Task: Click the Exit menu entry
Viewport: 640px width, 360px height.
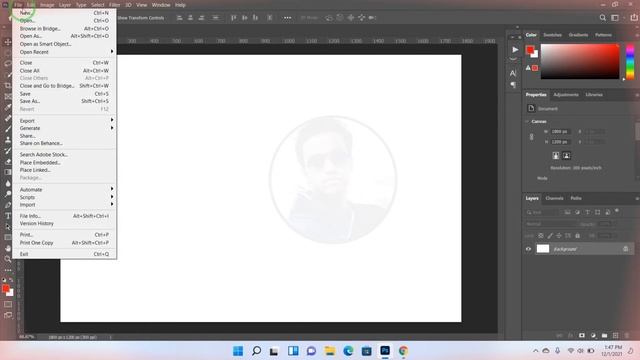Action: [64, 254]
